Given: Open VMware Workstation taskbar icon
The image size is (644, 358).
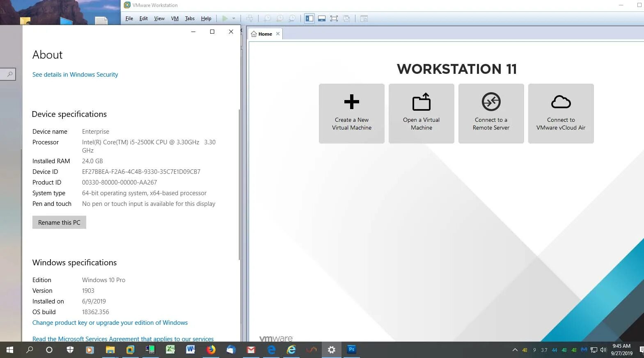Looking at the screenshot, I should tap(130, 350).
